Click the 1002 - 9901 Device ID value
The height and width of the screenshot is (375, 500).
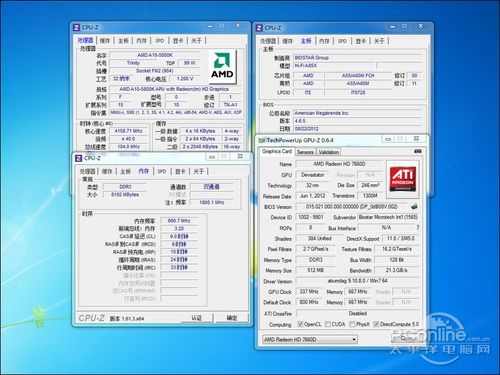[x=311, y=217]
